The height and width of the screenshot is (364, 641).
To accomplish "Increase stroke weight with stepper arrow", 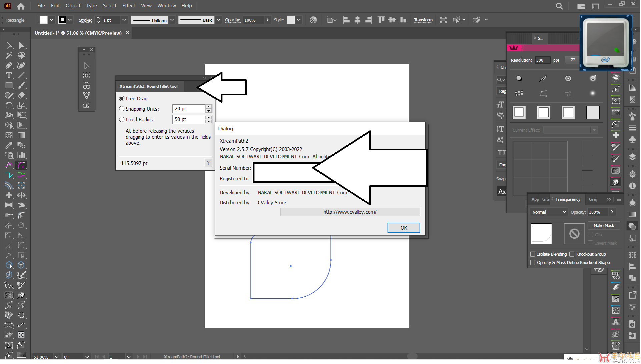I will (x=98, y=18).
